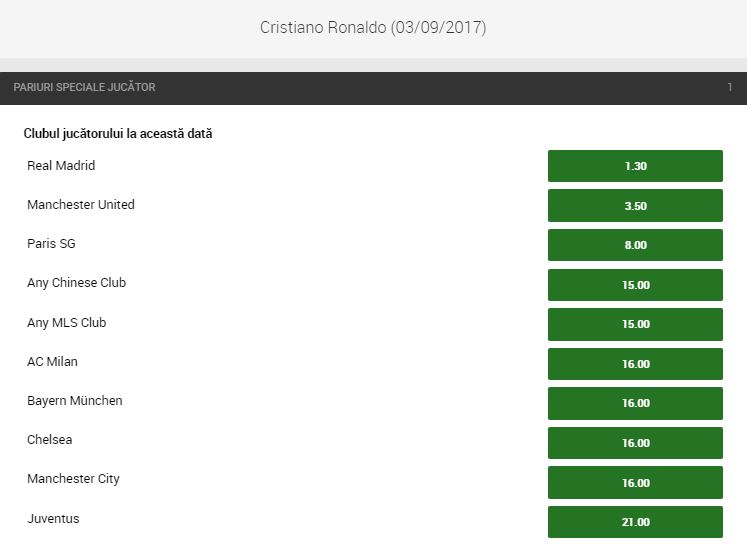Click the Paris SG selection label

click(x=51, y=244)
